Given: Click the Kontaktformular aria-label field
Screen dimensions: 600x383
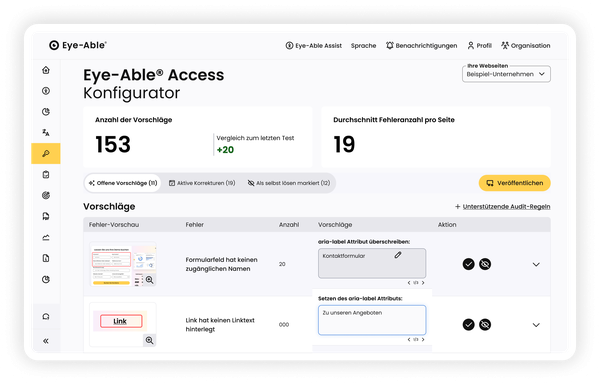Looking at the screenshot, I should (372, 263).
